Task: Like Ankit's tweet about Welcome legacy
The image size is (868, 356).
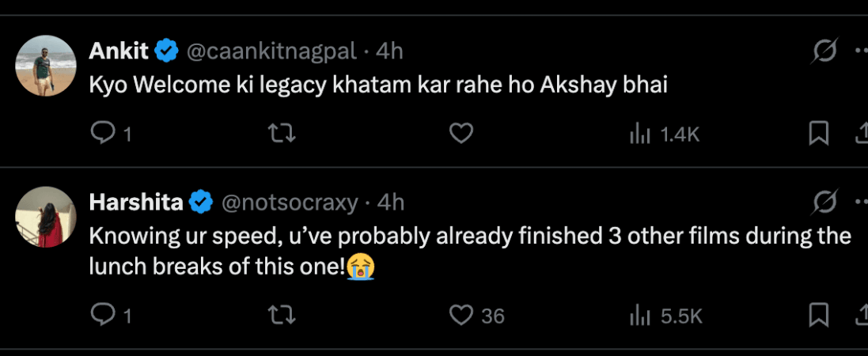Action: 461,134
